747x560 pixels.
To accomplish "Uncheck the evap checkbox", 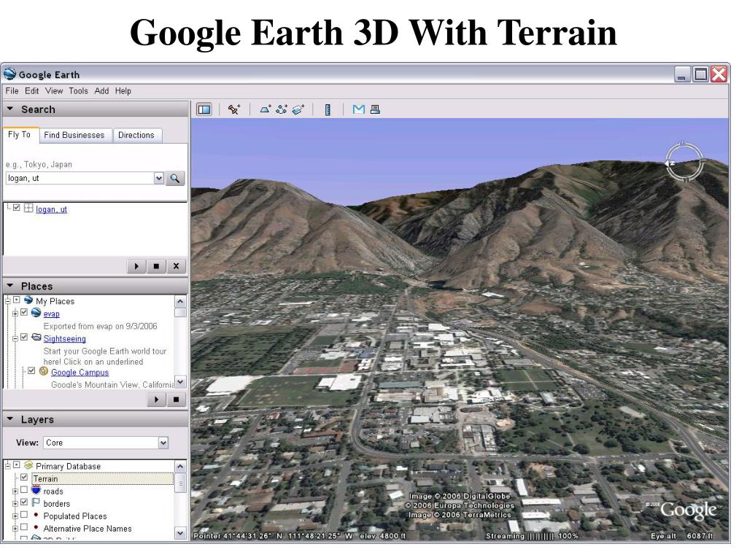I will (x=24, y=312).
